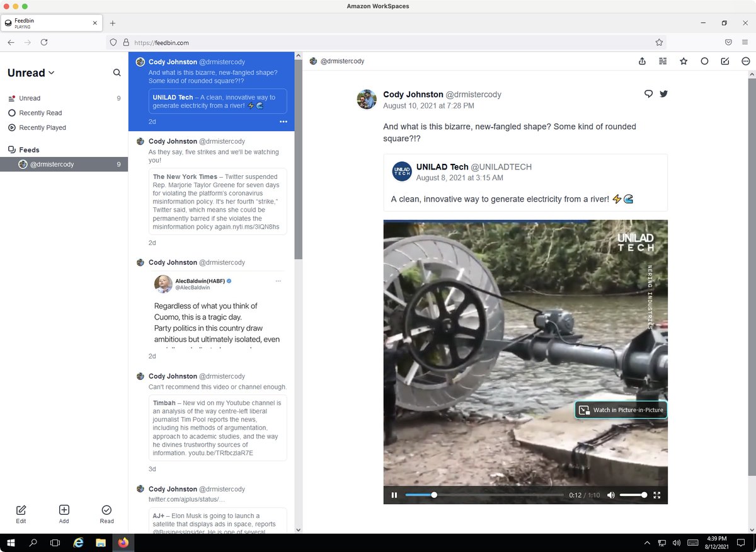Open the touch keyboard tray icon

point(693,543)
